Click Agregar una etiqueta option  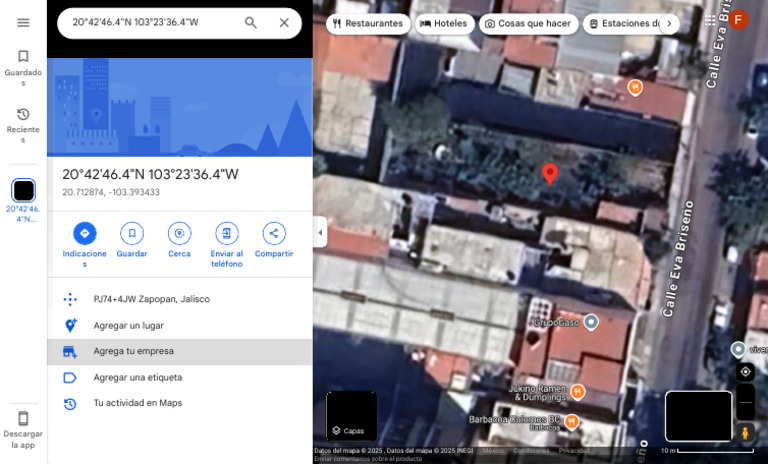tap(179, 377)
